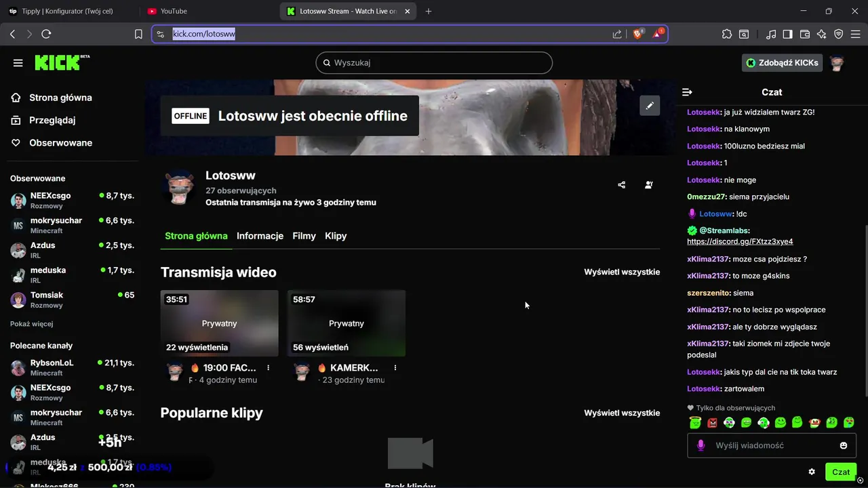Viewport: 868px width, 488px height.
Task: Open recommended channel RybsonLoL
Action: 72,367
